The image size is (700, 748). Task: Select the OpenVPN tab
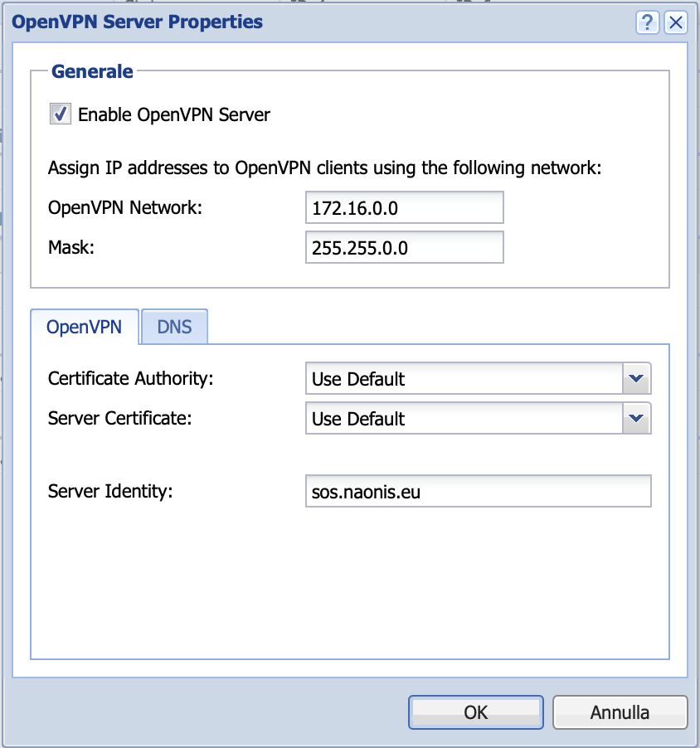click(85, 327)
